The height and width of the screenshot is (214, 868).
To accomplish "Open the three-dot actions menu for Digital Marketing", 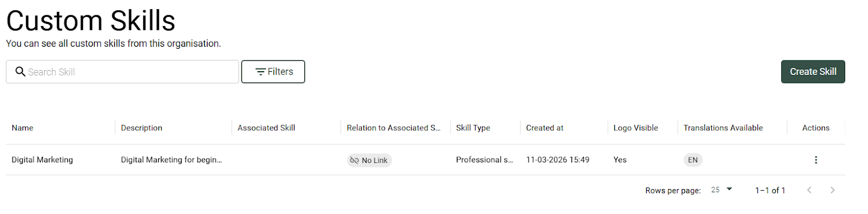I will (815, 160).
